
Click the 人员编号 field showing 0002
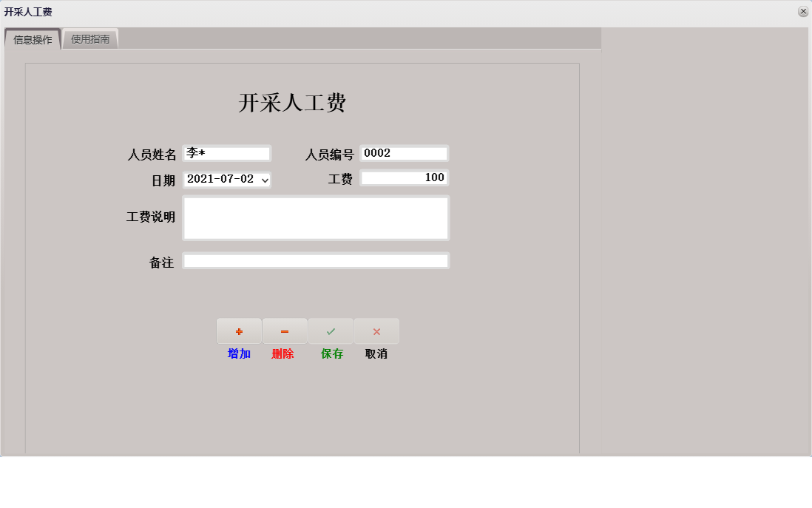(x=404, y=153)
